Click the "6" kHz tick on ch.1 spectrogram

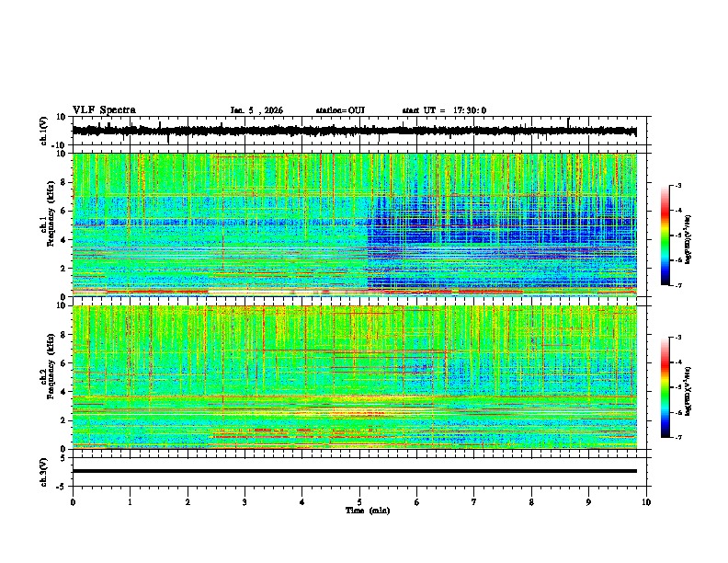tap(64, 211)
